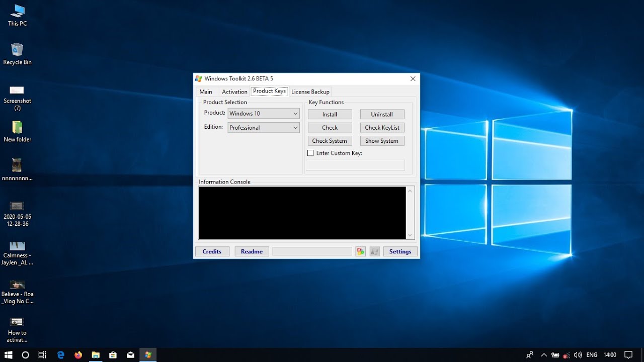Click the ENG language indicator
This screenshot has height=362, width=644.
coord(592,355)
